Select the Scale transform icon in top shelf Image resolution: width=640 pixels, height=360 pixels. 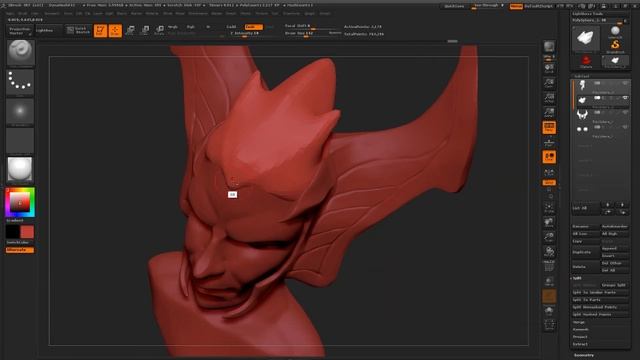(x=145, y=31)
